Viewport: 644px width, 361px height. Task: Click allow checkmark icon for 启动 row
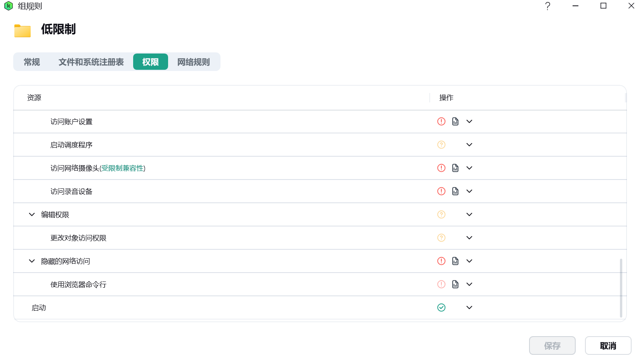point(441,307)
